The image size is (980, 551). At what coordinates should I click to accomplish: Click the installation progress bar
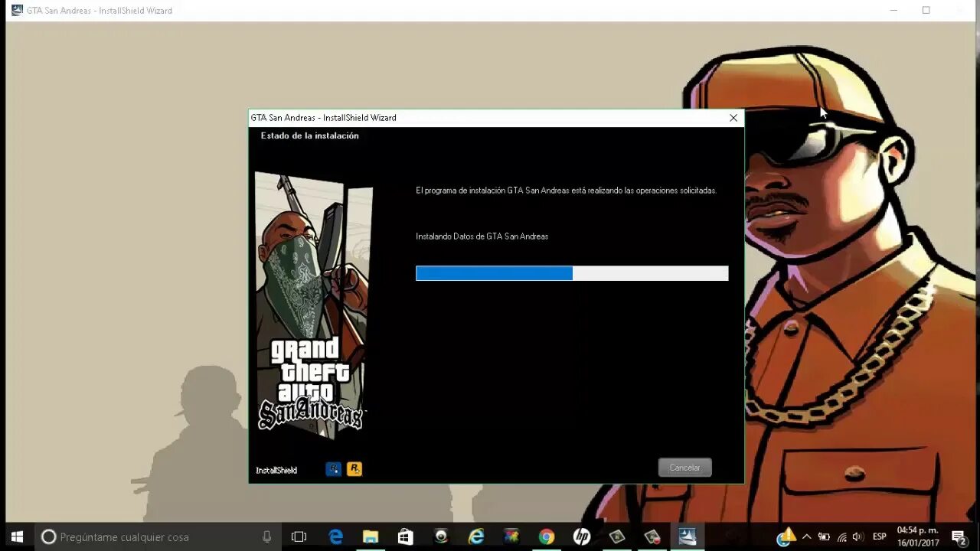572,273
